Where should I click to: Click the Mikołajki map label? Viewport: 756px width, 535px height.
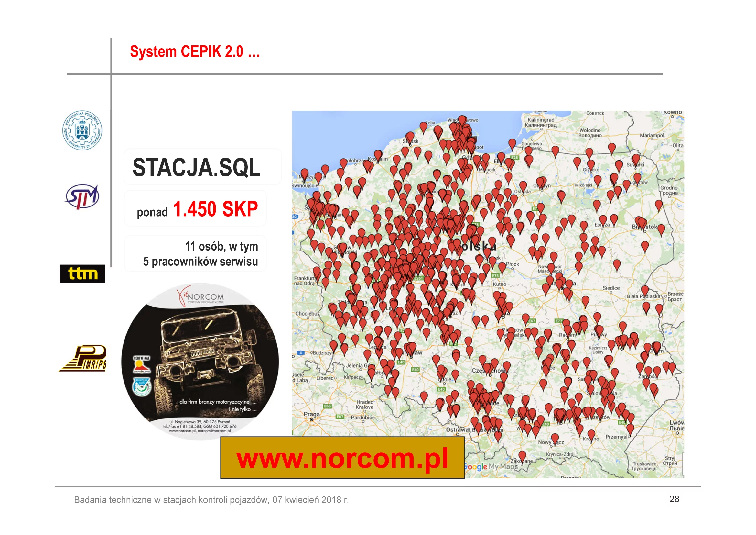[x=583, y=185]
